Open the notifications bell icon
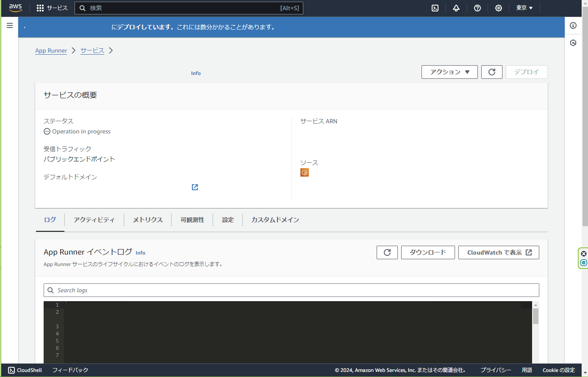This screenshot has width=588, height=377. pyautogui.click(x=456, y=8)
